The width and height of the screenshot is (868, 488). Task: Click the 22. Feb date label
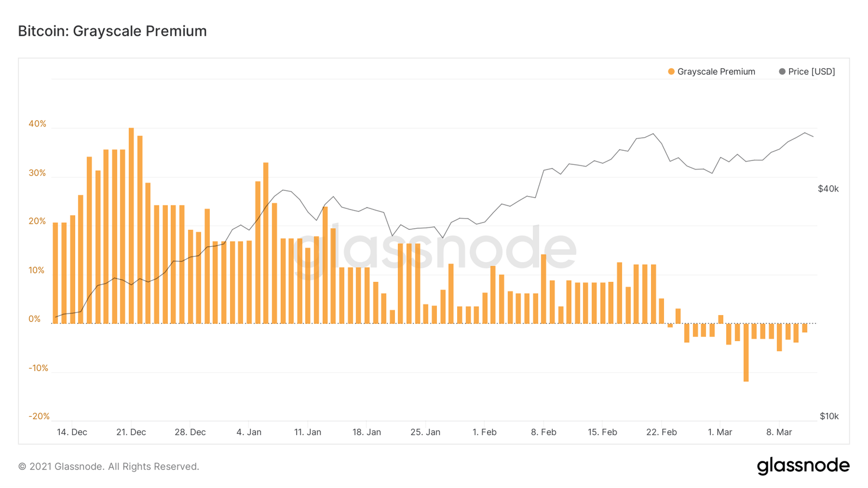click(661, 432)
